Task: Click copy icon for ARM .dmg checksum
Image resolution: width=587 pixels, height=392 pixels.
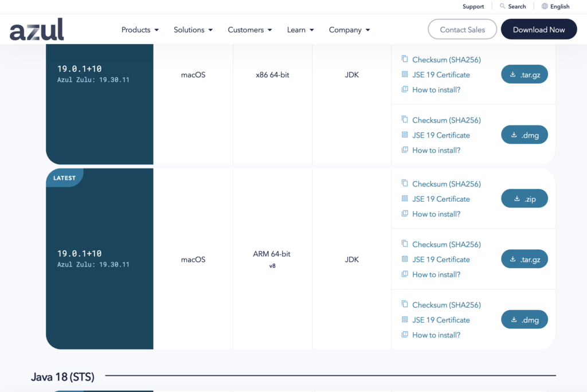Action: pyautogui.click(x=405, y=304)
